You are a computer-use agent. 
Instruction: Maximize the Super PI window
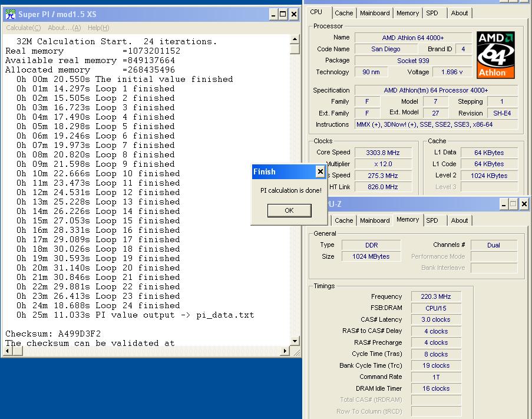coord(283,15)
